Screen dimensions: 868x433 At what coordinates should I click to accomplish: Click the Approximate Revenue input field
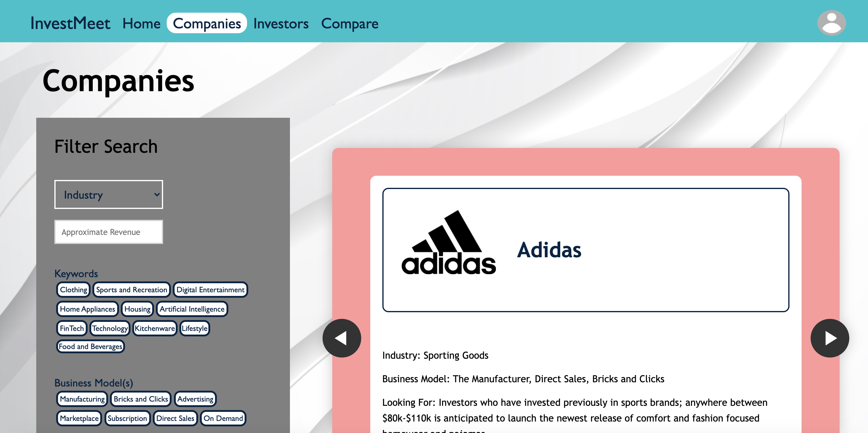[108, 232]
